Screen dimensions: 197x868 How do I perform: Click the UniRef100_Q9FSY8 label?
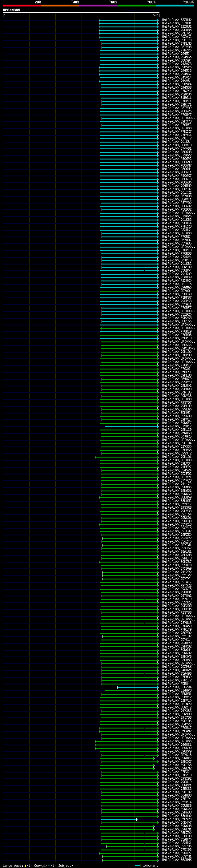[x=176, y=121]
